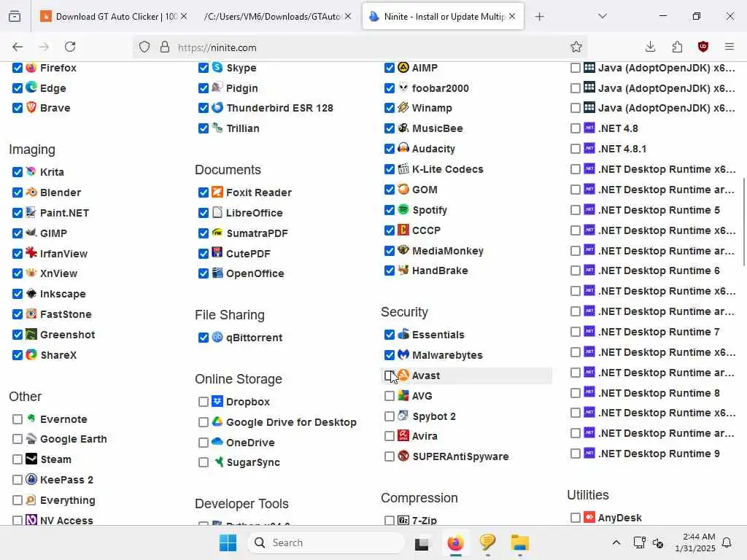Open the list all tabs dropdown

603,16
